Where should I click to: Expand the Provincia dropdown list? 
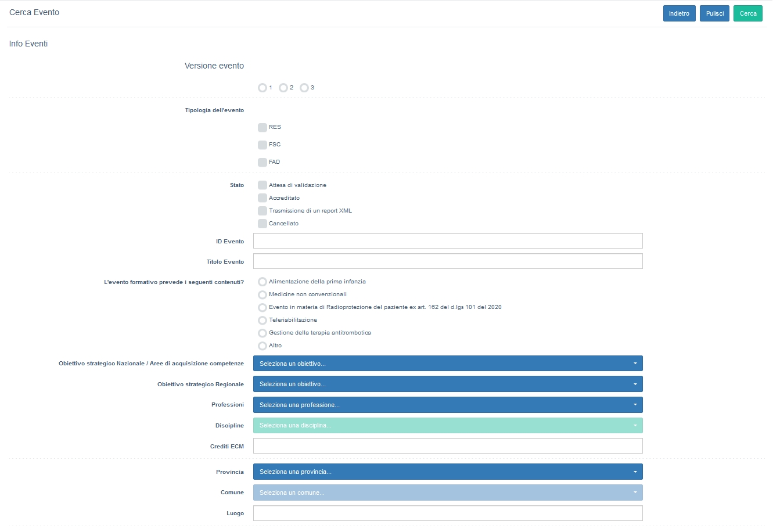(447, 472)
